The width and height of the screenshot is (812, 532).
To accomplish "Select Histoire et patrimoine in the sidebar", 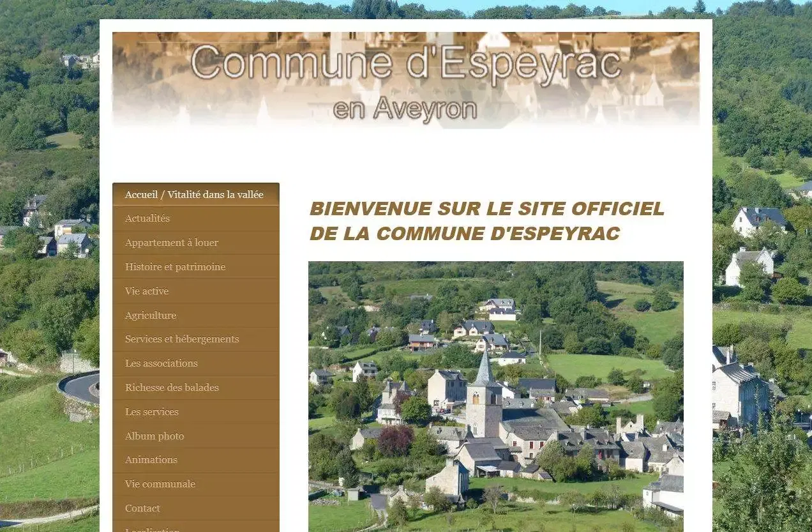I will pyautogui.click(x=175, y=267).
